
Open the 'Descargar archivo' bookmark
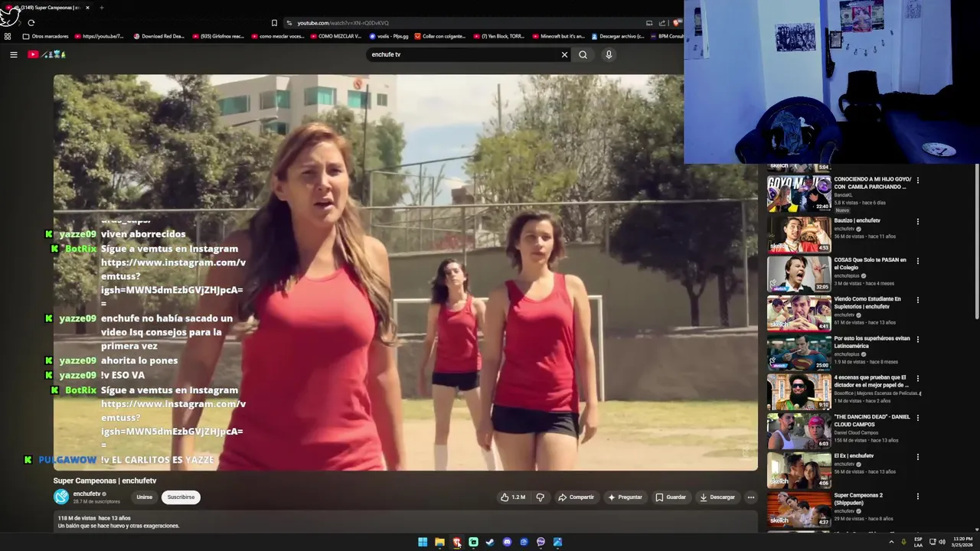617,36
